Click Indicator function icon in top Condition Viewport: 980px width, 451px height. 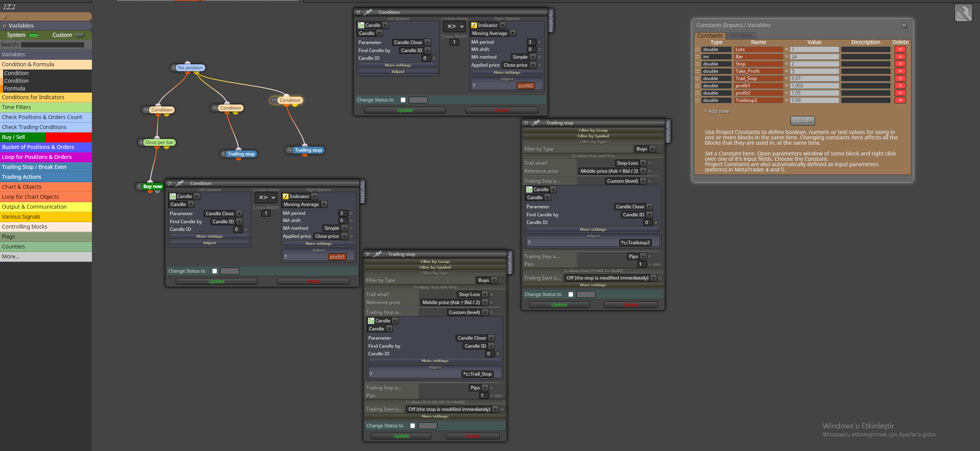click(x=474, y=25)
